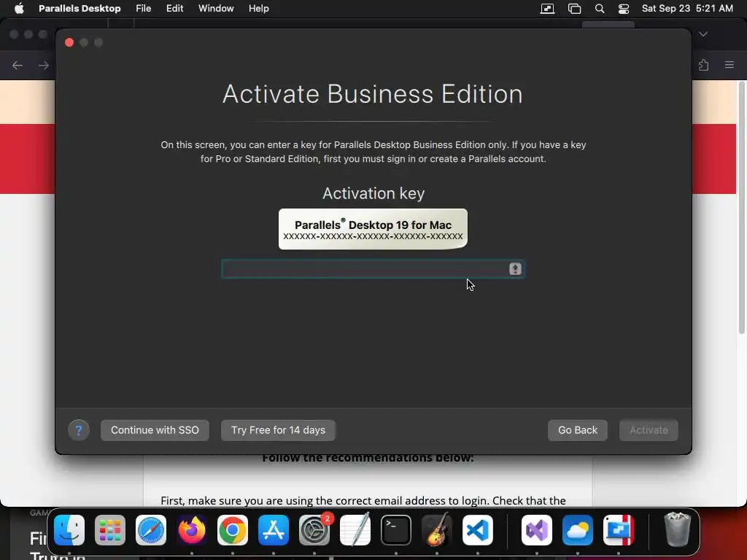This screenshot has width=747, height=560.
Task: Click the Activation key input field
Action: (x=373, y=269)
